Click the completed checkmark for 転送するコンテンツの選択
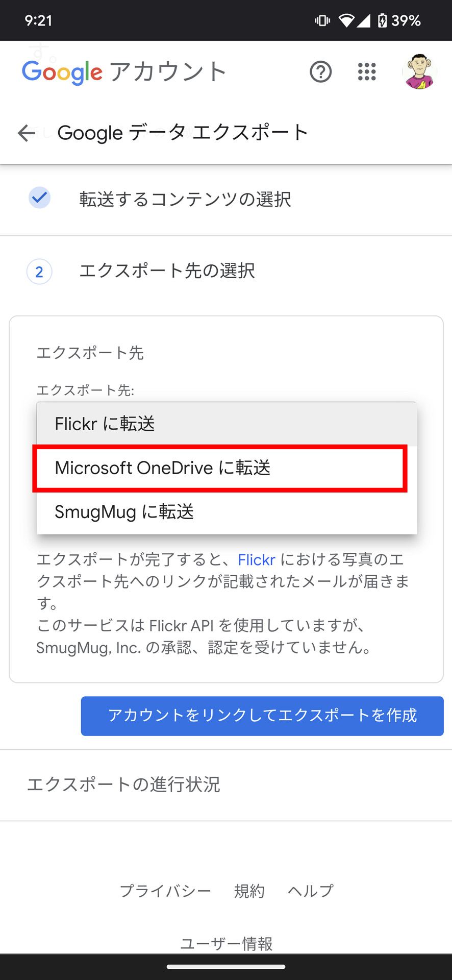The image size is (452, 980). [x=39, y=198]
